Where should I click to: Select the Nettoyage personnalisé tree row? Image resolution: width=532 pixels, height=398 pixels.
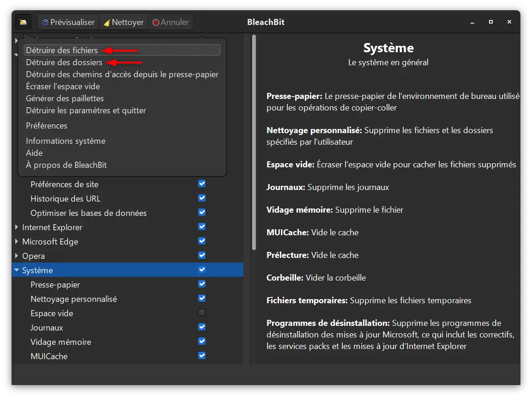click(127, 299)
